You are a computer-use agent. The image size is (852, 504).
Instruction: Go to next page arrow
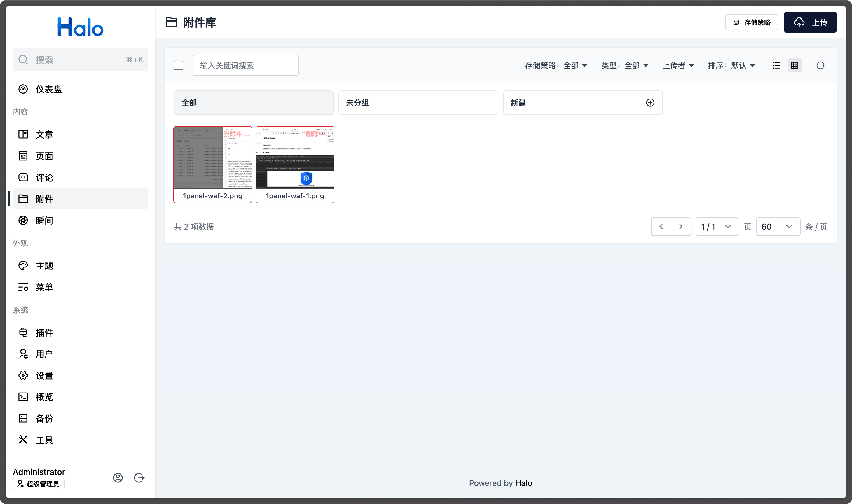pos(681,227)
